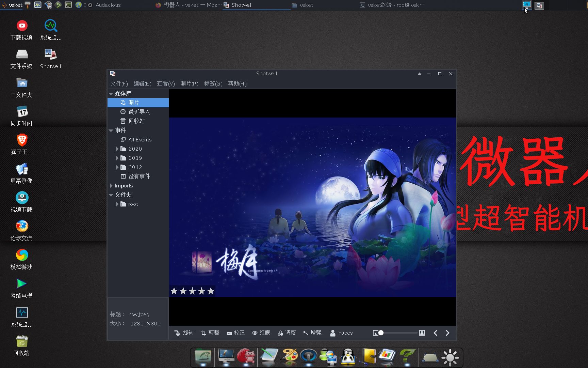Screen dimensions: 588x368
Task: Open the magnifier system monitor desktop icon
Action: coord(51,30)
